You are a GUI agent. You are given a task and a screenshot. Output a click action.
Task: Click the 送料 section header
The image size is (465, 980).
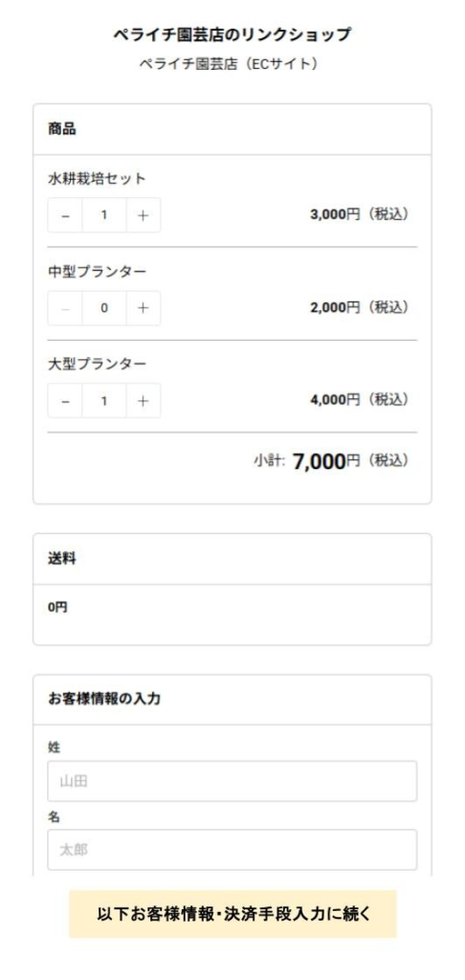pyautogui.click(x=62, y=559)
